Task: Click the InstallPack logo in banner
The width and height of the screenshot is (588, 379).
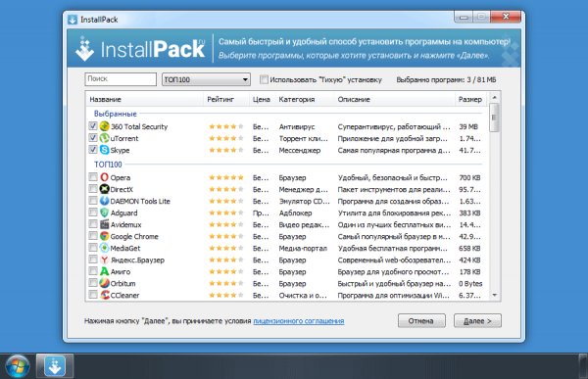Action: click(140, 49)
